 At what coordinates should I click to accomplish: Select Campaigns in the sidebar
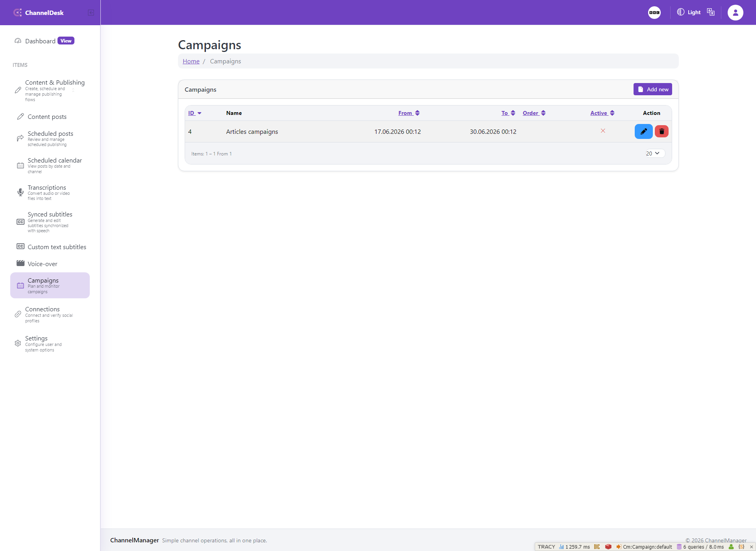click(x=50, y=285)
